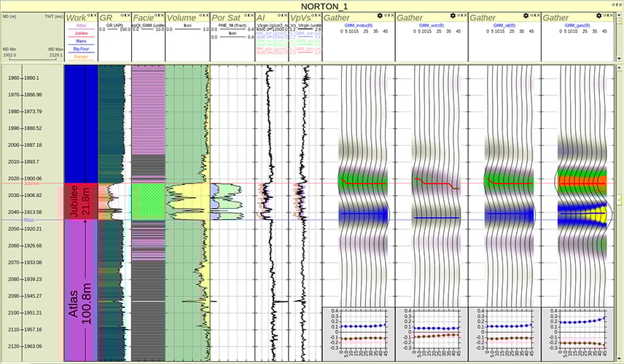Click circle options icon on Work track
This screenshot has height=364, width=624.
pyautogui.click(x=87, y=15)
